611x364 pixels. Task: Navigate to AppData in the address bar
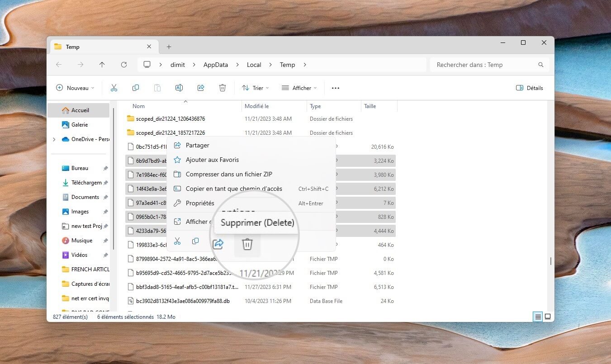pyautogui.click(x=216, y=65)
